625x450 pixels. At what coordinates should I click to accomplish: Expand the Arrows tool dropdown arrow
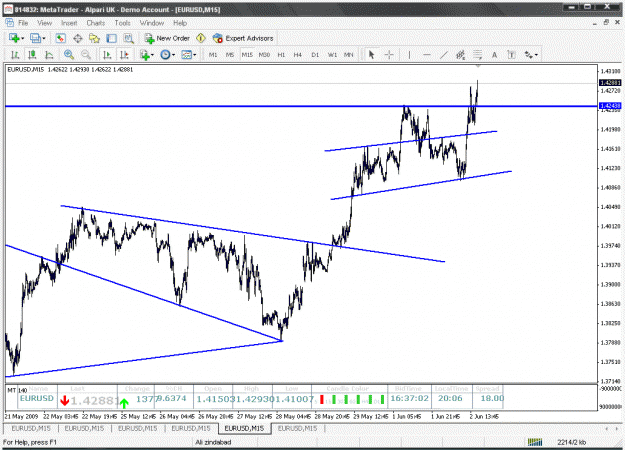tap(537, 55)
